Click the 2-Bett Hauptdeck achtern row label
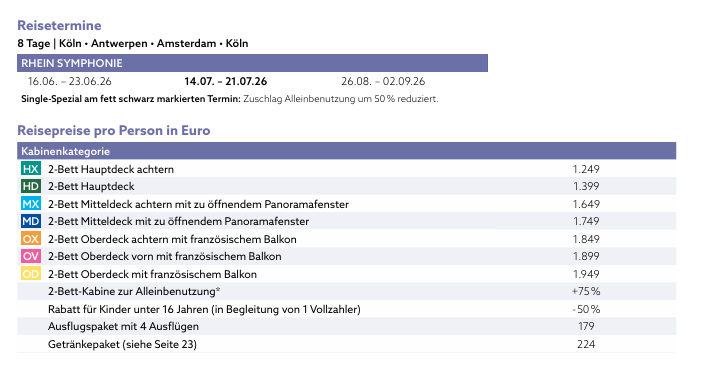 (111, 169)
